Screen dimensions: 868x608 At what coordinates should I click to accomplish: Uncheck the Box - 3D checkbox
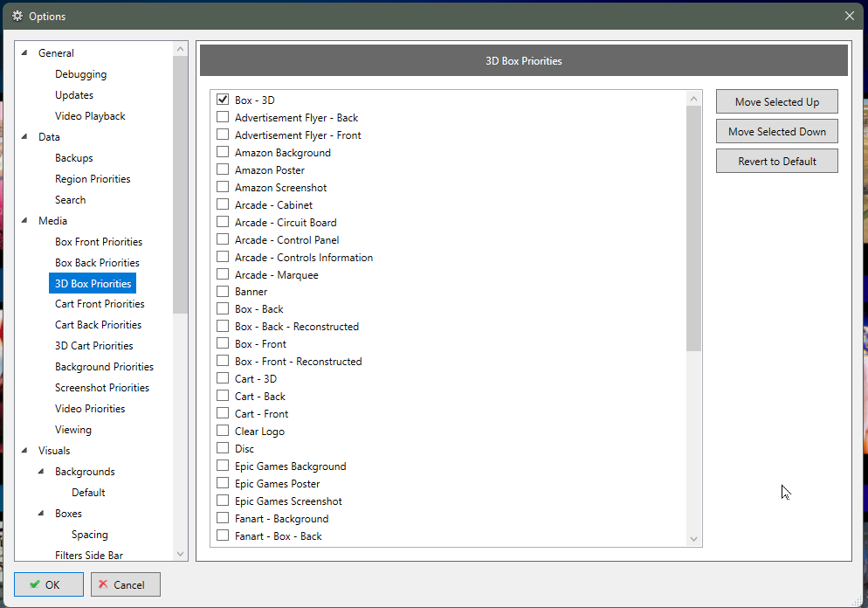(223, 100)
